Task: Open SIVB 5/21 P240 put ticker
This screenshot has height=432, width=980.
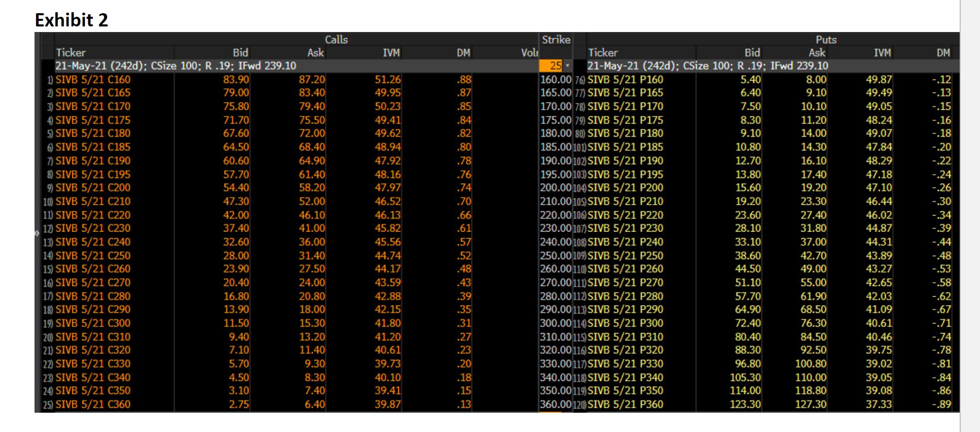Action: point(625,242)
